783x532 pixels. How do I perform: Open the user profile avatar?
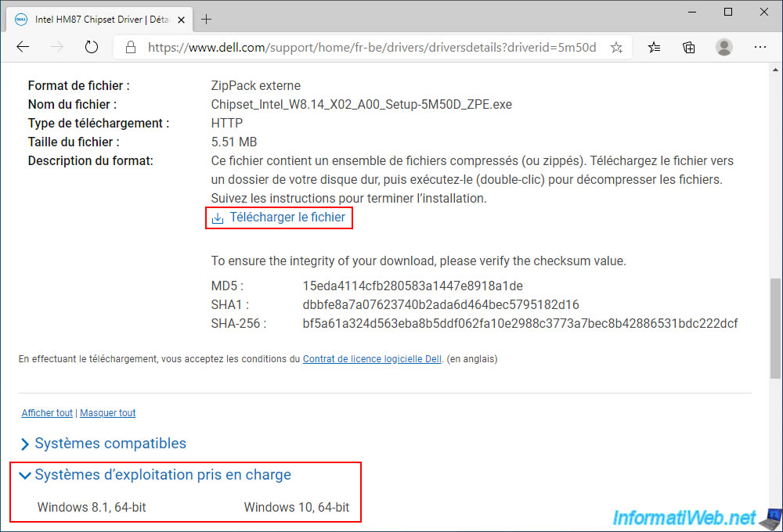coord(724,47)
